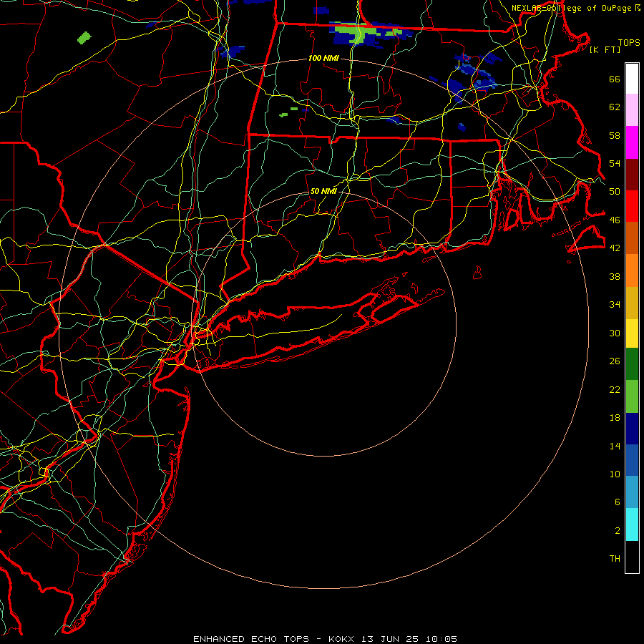This screenshot has height=644, width=644.
Task: Click the dark maroon legend swatch
Action: [632, 175]
